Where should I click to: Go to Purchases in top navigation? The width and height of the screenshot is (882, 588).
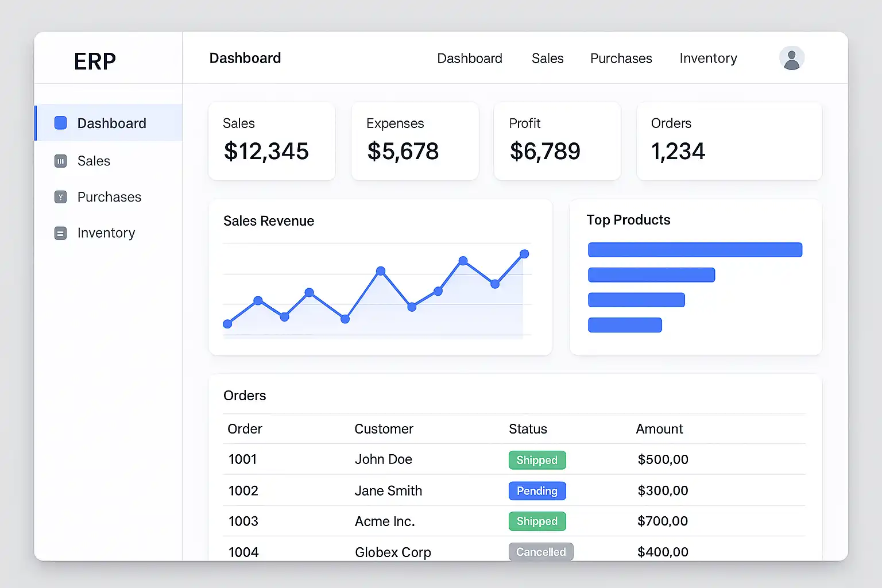[x=621, y=59]
